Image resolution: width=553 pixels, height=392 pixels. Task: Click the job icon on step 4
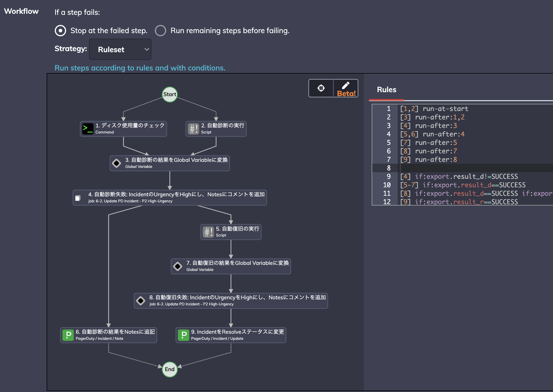coord(78,198)
